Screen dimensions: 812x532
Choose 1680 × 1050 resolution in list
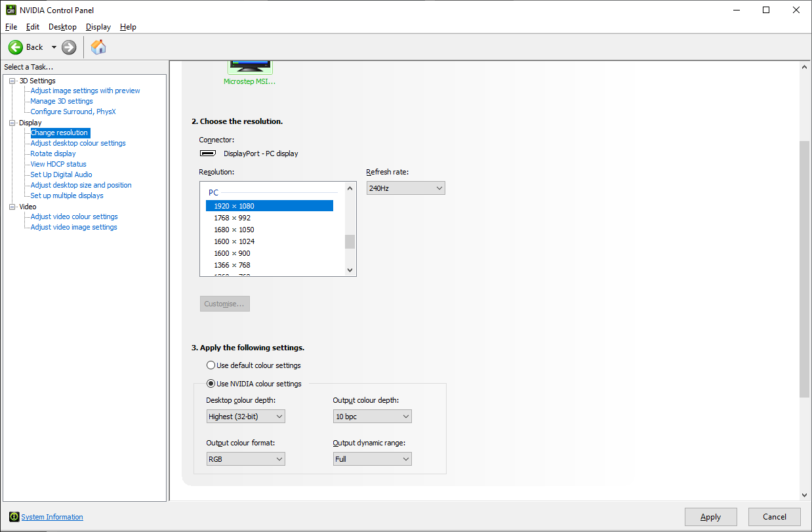234,230
